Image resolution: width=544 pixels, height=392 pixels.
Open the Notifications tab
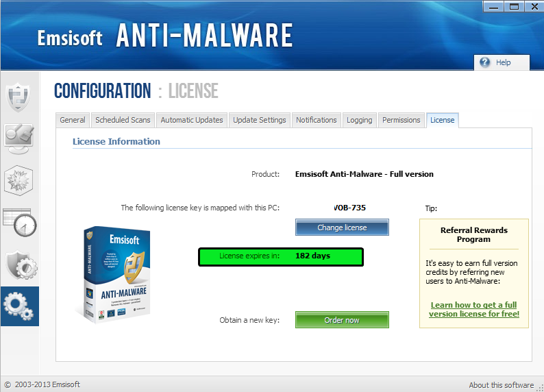coord(316,120)
